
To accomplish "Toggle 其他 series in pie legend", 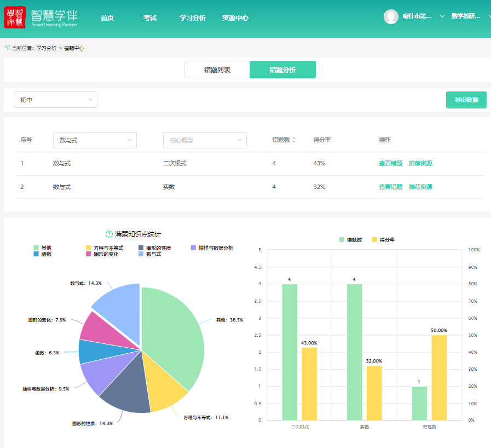I will 42,248.
